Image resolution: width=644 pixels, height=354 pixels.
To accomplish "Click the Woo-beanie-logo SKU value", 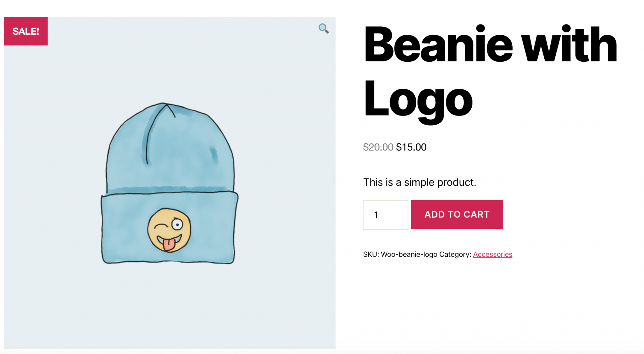I will [x=409, y=254].
